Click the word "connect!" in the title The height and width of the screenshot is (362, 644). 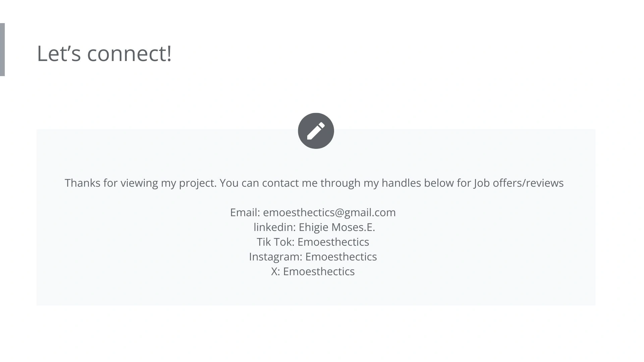pyautogui.click(x=129, y=53)
